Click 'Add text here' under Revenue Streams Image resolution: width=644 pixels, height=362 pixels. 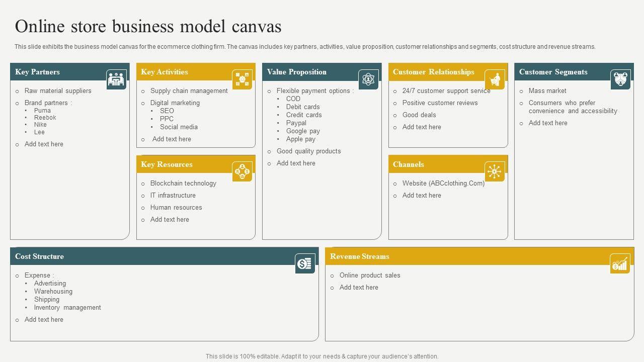(x=359, y=288)
